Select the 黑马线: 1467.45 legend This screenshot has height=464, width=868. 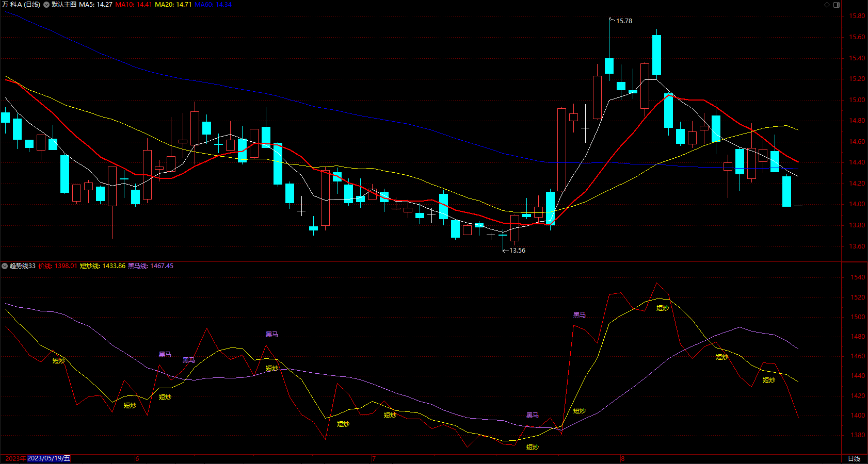tap(151, 266)
